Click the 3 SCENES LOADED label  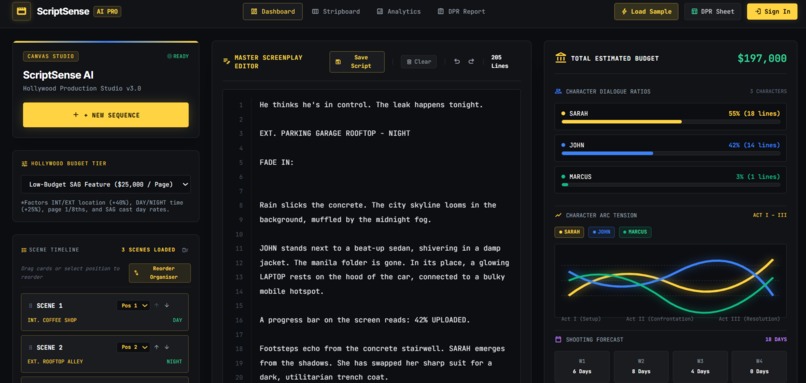(x=149, y=250)
